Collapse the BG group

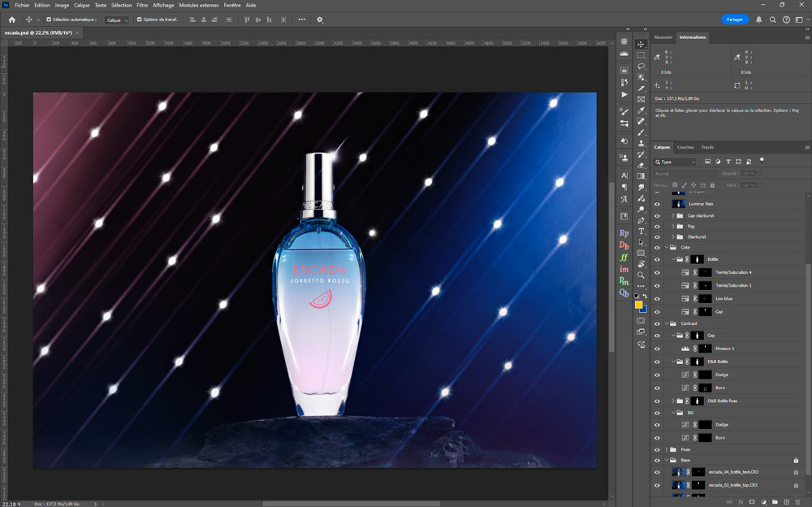(672, 414)
